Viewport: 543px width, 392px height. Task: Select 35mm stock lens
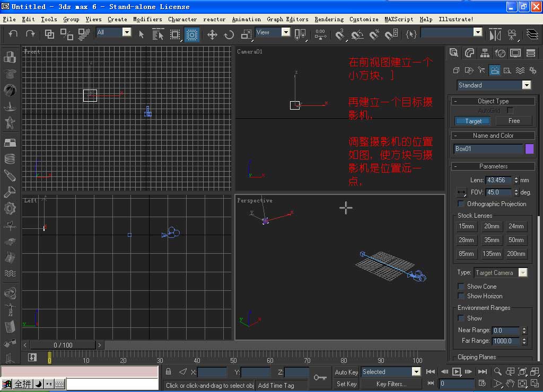[492, 240]
